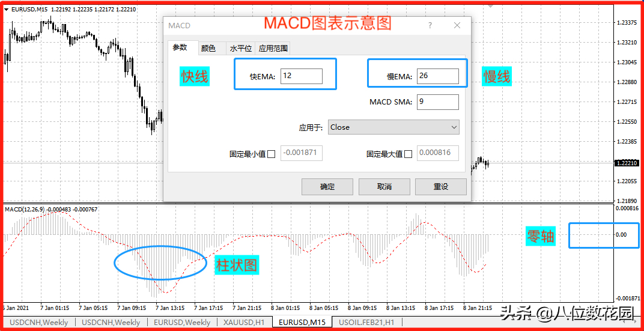
Task: Click the 慢EMA input field
Action: 438,76
